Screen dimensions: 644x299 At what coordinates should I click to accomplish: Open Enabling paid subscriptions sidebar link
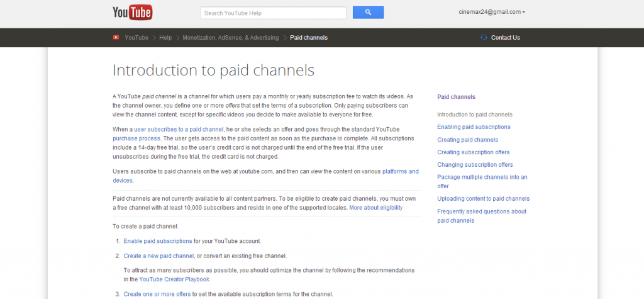(x=474, y=127)
